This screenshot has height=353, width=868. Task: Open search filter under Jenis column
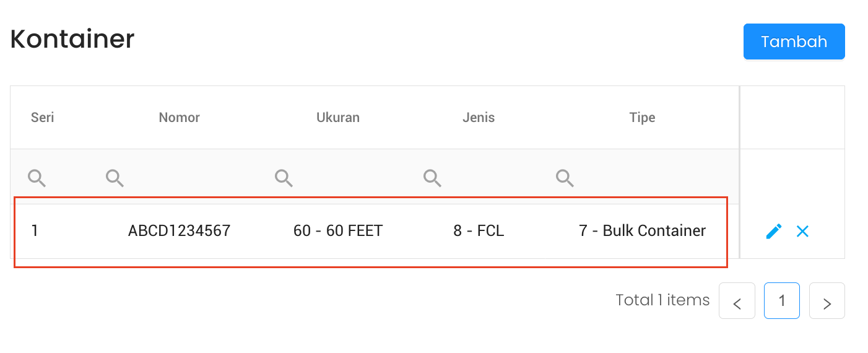(432, 178)
